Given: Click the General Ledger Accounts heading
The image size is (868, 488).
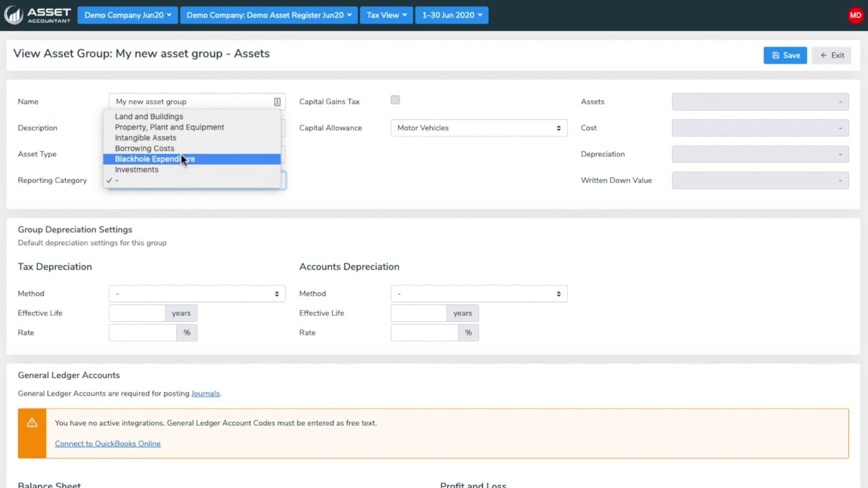Looking at the screenshot, I should coord(68,375).
